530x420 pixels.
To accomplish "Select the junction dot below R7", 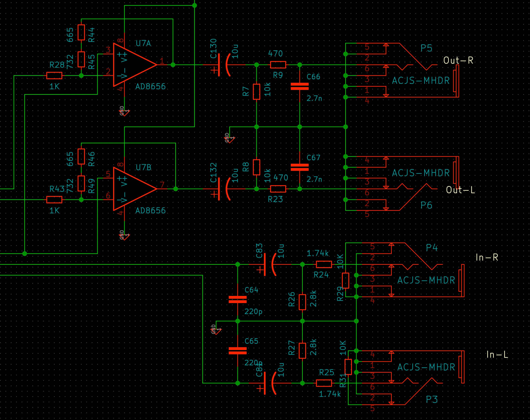I will (256, 127).
